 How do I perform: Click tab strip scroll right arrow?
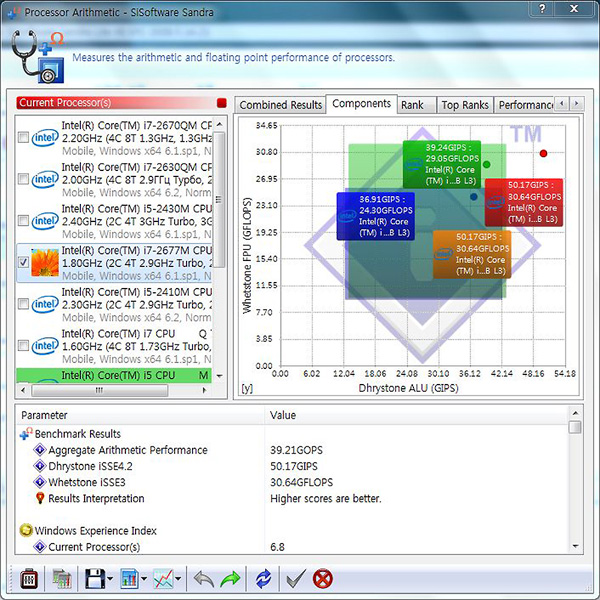click(x=577, y=103)
